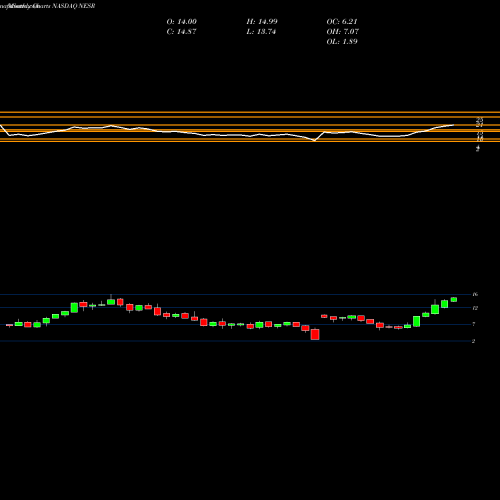
Task: Click the 7 price axis label
Action: 474,324
